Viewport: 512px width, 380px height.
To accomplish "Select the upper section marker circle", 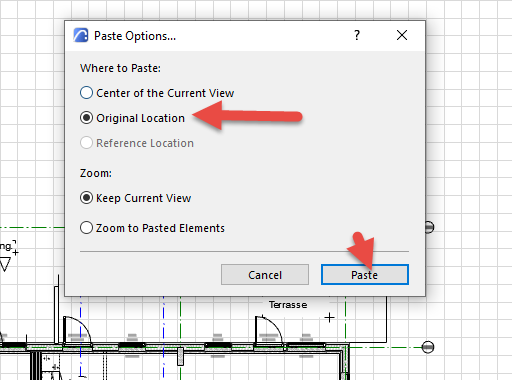I will pos(429,227).
